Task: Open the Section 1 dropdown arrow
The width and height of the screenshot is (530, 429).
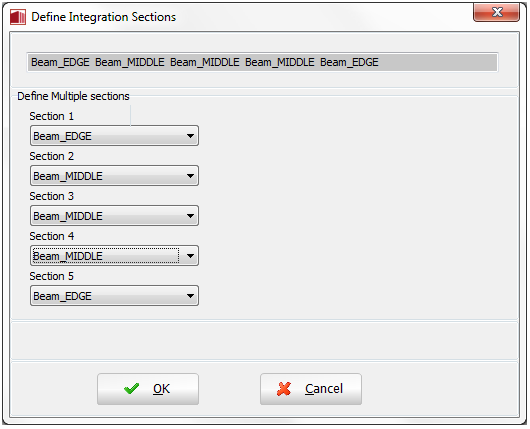Action: [190, 136]
